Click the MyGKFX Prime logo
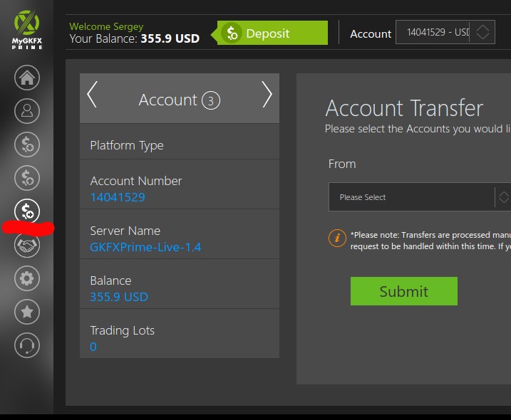 pos(27,30)
